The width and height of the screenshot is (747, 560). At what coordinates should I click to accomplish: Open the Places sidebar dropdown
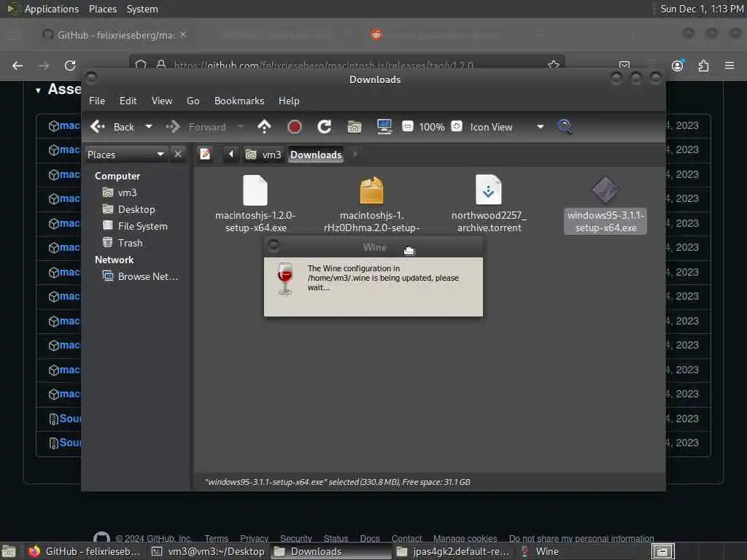126,155
